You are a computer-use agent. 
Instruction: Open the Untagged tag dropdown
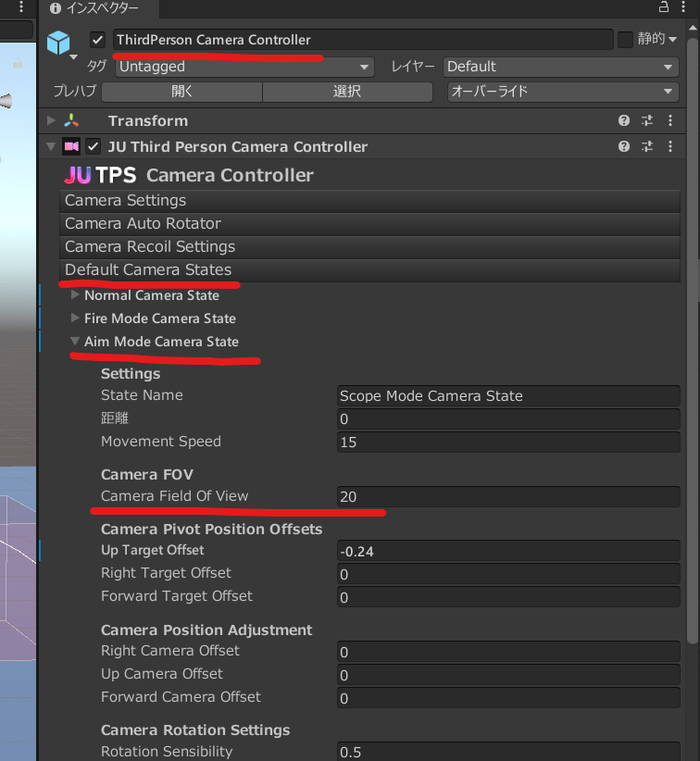tap(243, 67)
